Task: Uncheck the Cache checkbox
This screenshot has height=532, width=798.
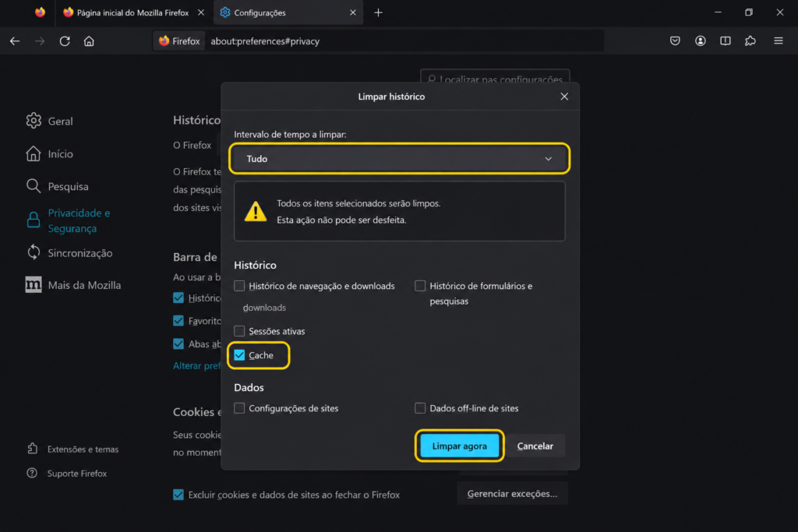Action: click(239, 355)
